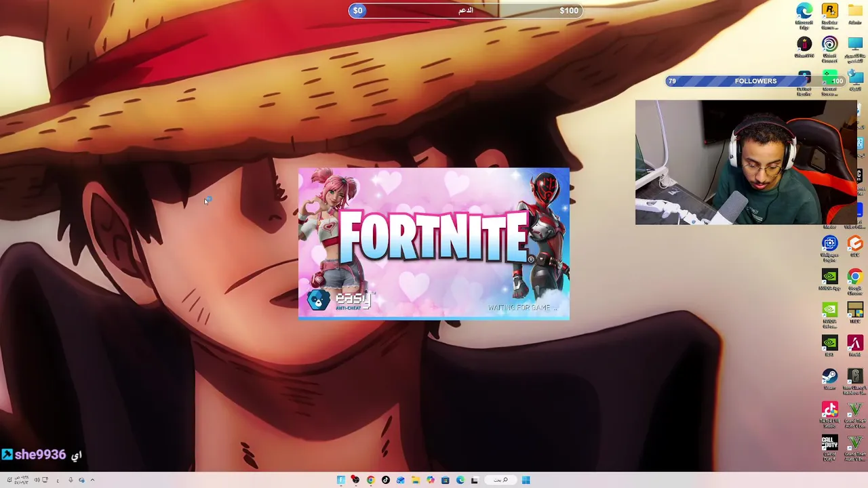This screenshot has height=488, width=868.
Task: Click WAITING FOR GAME status text
Action: click(522, 308)
